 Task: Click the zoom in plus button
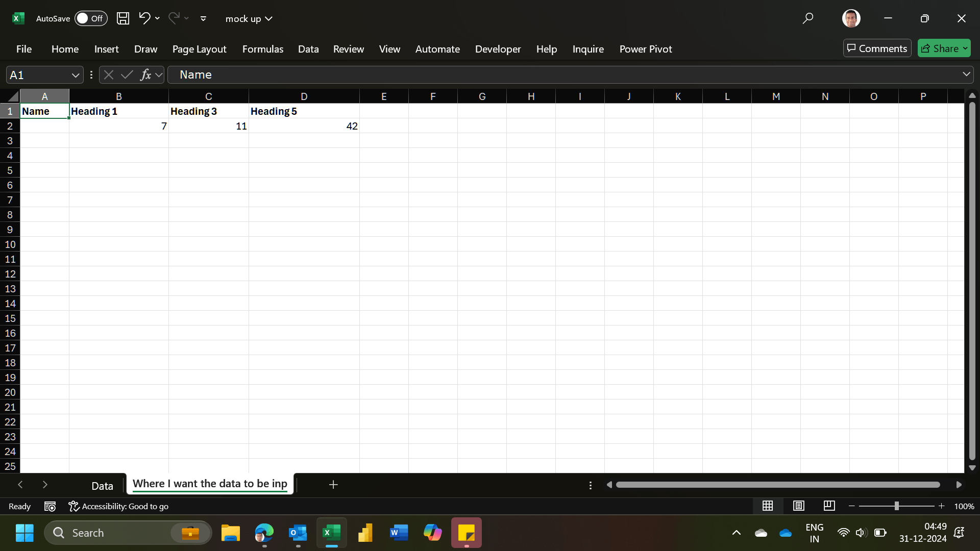click(942, 506)
